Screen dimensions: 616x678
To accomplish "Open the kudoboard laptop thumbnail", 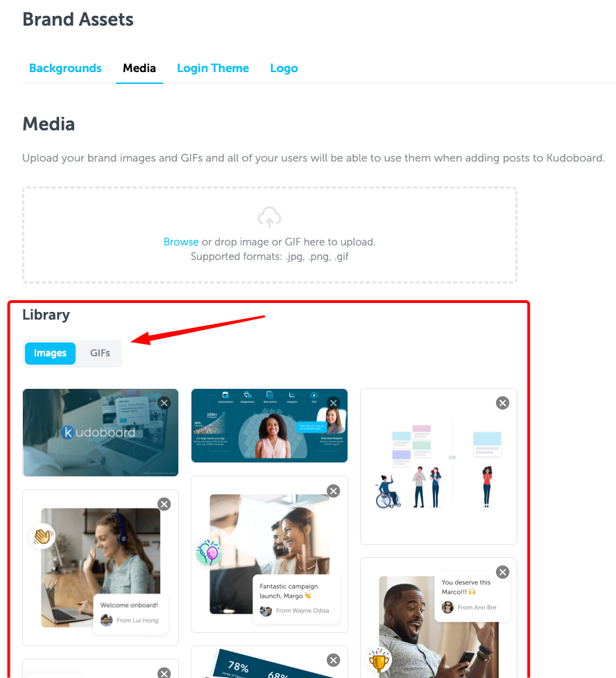I will [101, 433].
